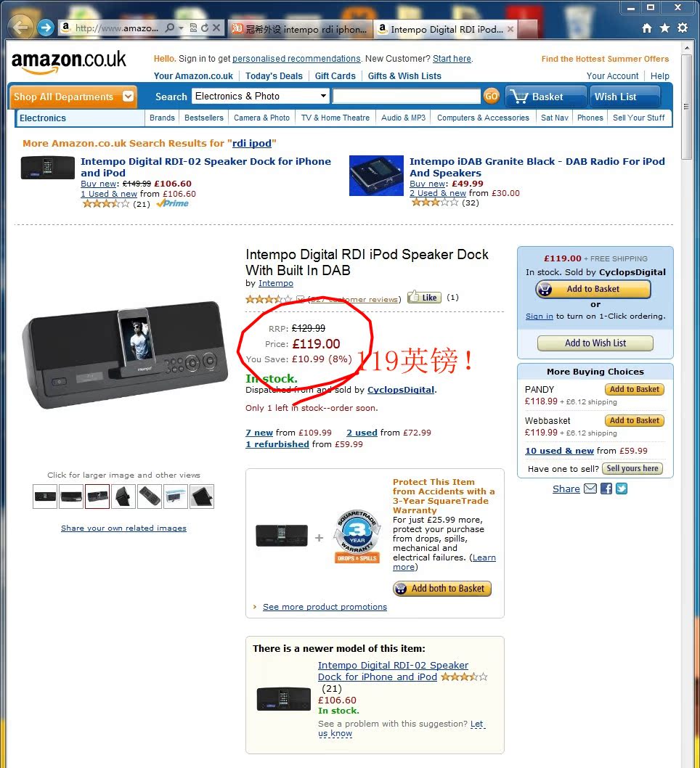The image size is (700, 768).
Task: Share product on Twitter icon
Action: pyautogui.click(x=622, y=489)
